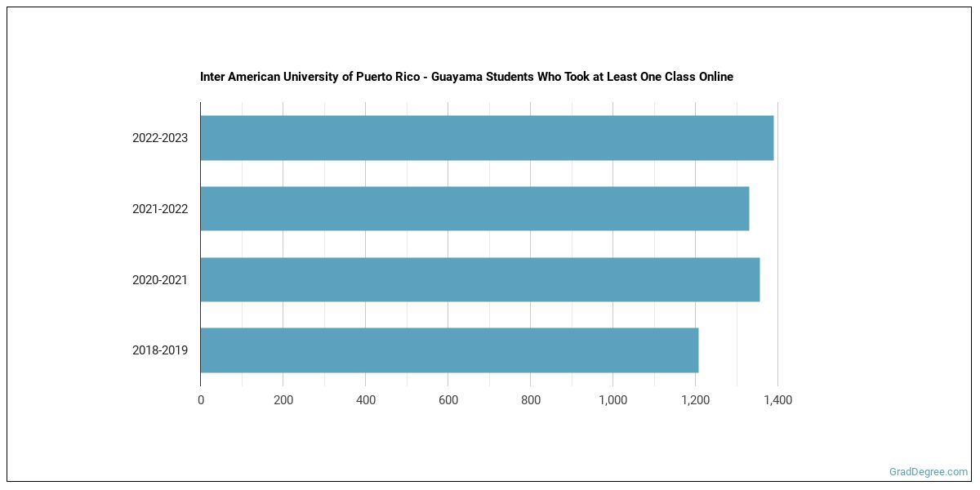The image size is (980, 490).
Task: Click the 200 tick label
Action: (283, 400)
